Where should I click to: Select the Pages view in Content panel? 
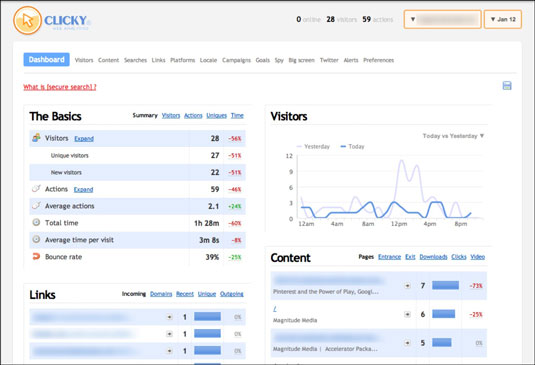366,257
